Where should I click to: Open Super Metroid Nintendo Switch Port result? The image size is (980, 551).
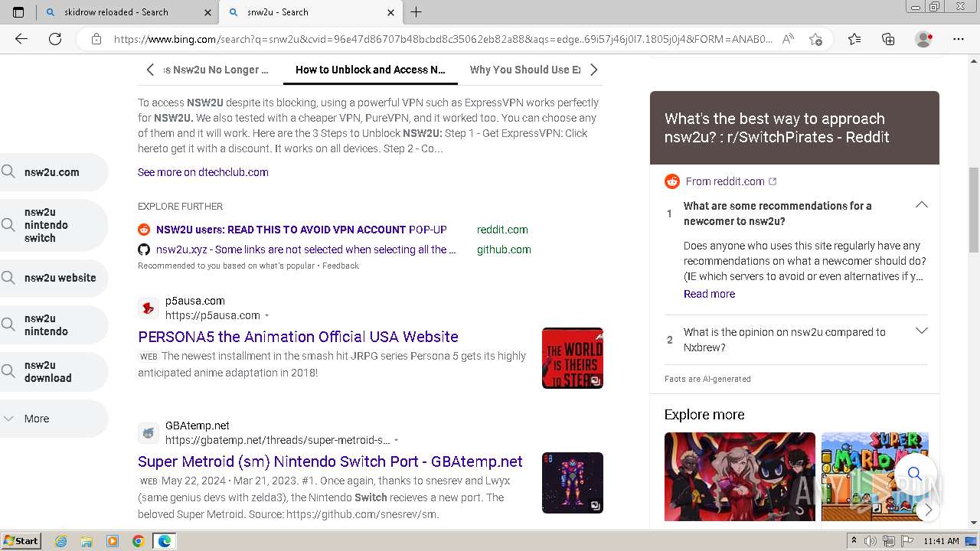[330, 461]
